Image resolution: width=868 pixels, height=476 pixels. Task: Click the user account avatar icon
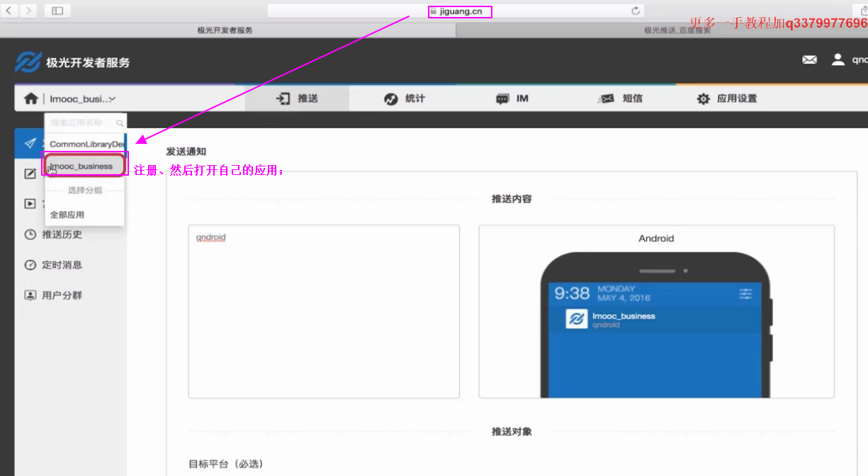coord(838,59)
